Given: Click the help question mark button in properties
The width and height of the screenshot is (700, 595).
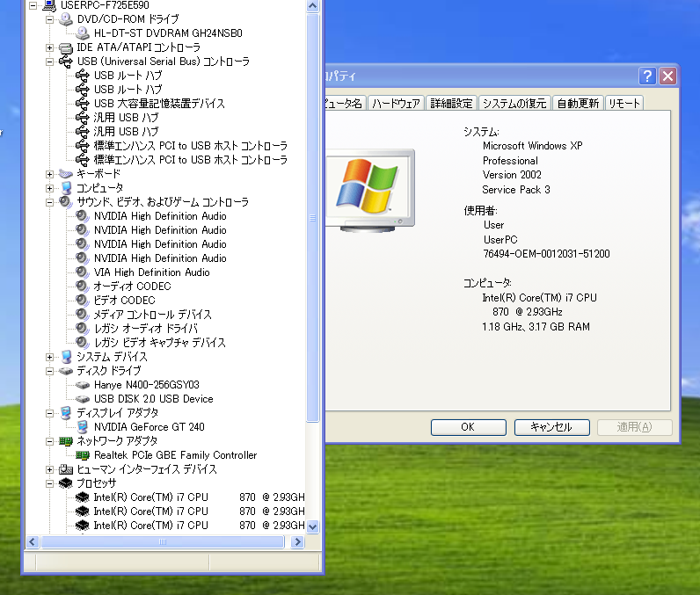Looking at the screenshot, I should pos(647,76).
